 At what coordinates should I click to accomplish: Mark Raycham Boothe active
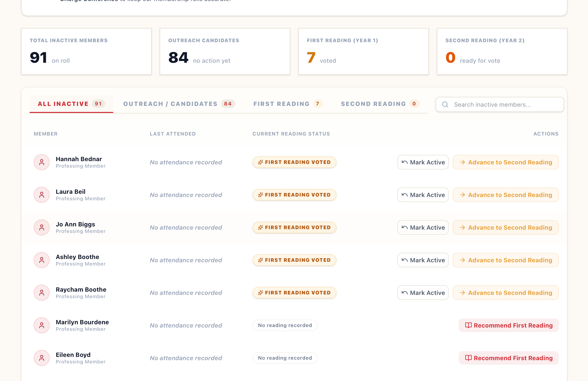pos(423,293)
